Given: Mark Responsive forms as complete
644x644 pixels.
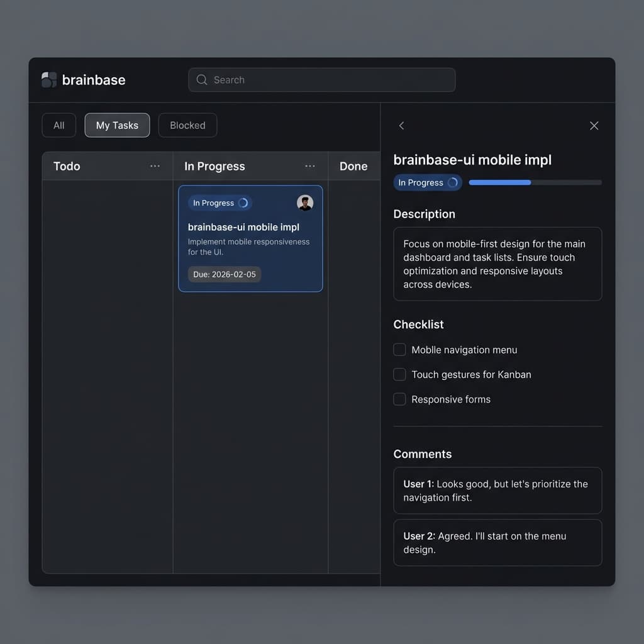Looking at the screenshot, I should [399, 399].
